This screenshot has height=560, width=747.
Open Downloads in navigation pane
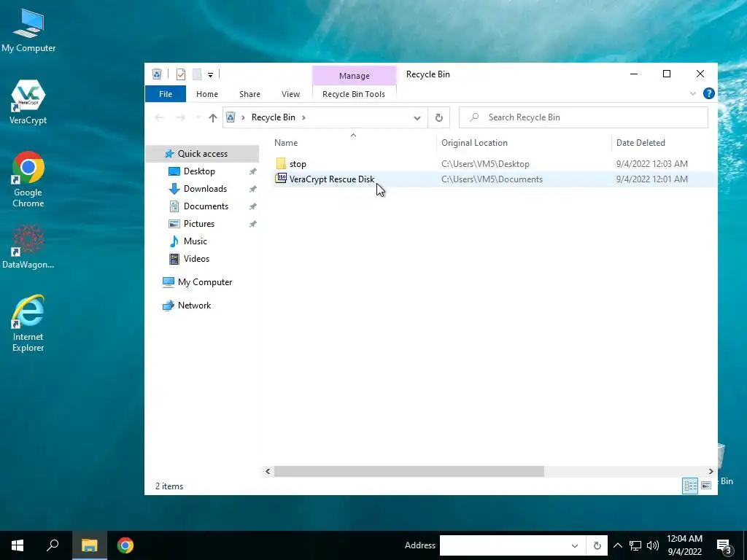(x=205, y=189)
